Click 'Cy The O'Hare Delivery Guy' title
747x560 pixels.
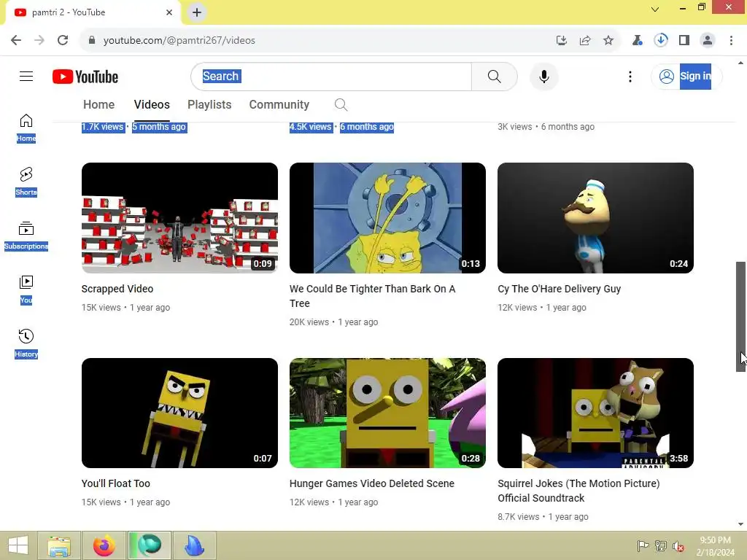tap(560, 289)
